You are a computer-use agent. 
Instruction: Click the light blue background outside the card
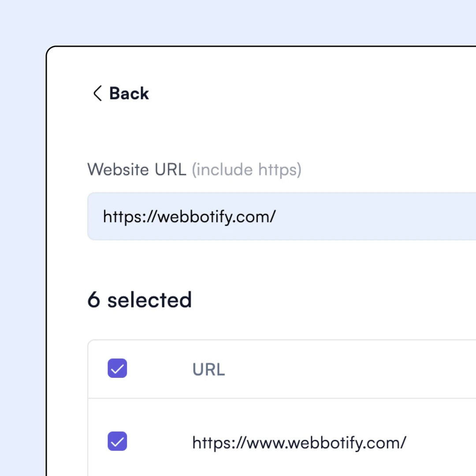tap(22, 220)
